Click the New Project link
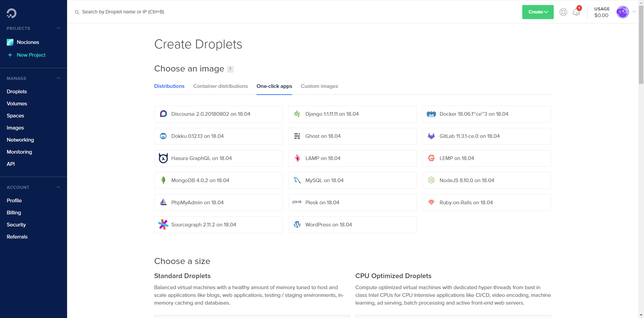The height and width of the screenshot is (318, 644). coord(31,55)
